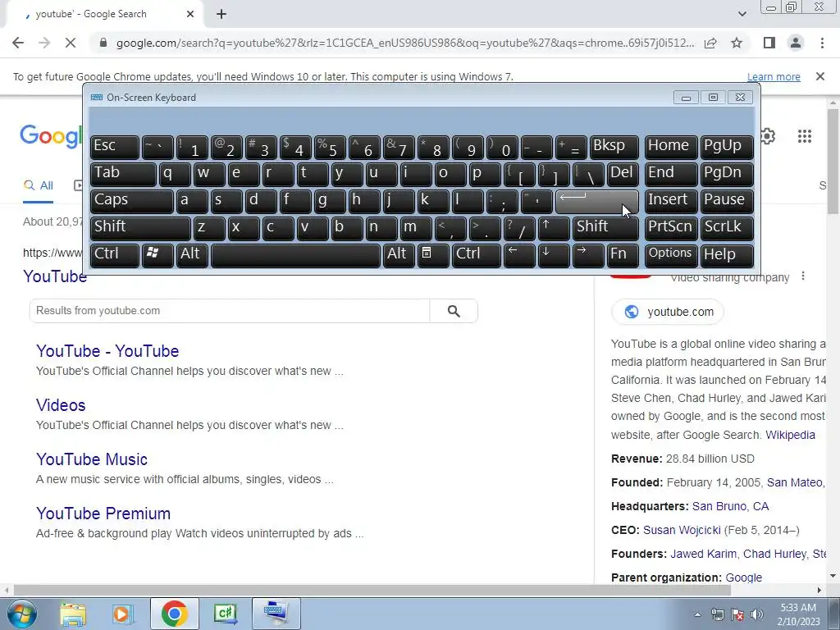Toggle the Caps key
Screen dimensions: 840x630
(132, 201)
